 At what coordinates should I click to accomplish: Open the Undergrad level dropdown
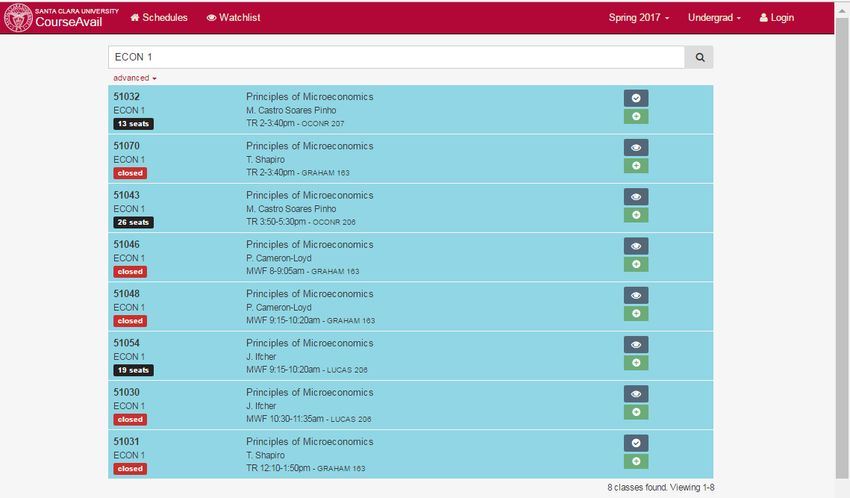click(x=714, y=17)
